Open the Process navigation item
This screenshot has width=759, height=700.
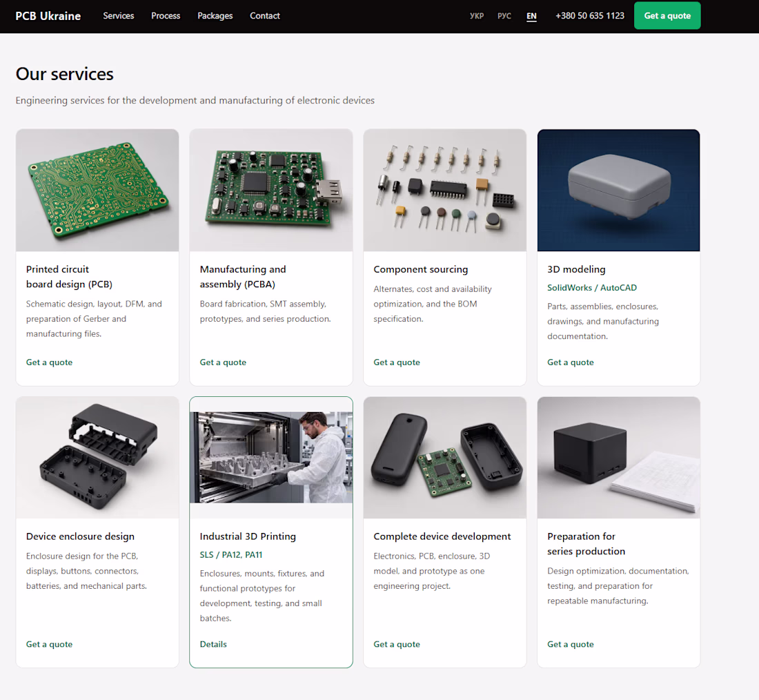(166, 16)
